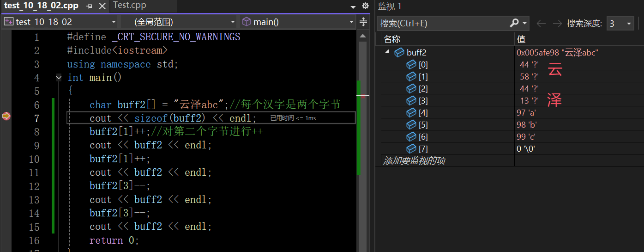The width and height of the screenshot is (644, 252).
Task: Click the 值 column header
Action: [x=521, y=39]
